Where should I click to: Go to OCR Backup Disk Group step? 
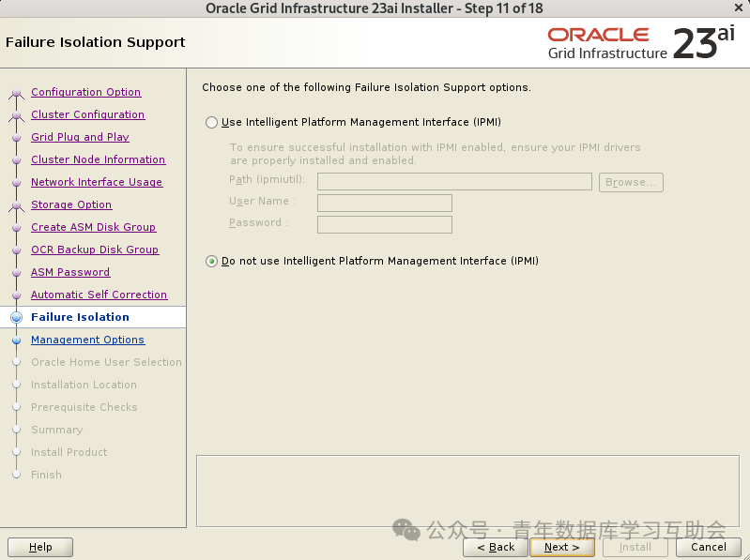(95, 249)
